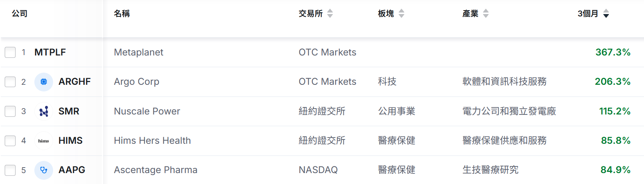Toggle the 3個月 sort arrow

click(606, 14)
